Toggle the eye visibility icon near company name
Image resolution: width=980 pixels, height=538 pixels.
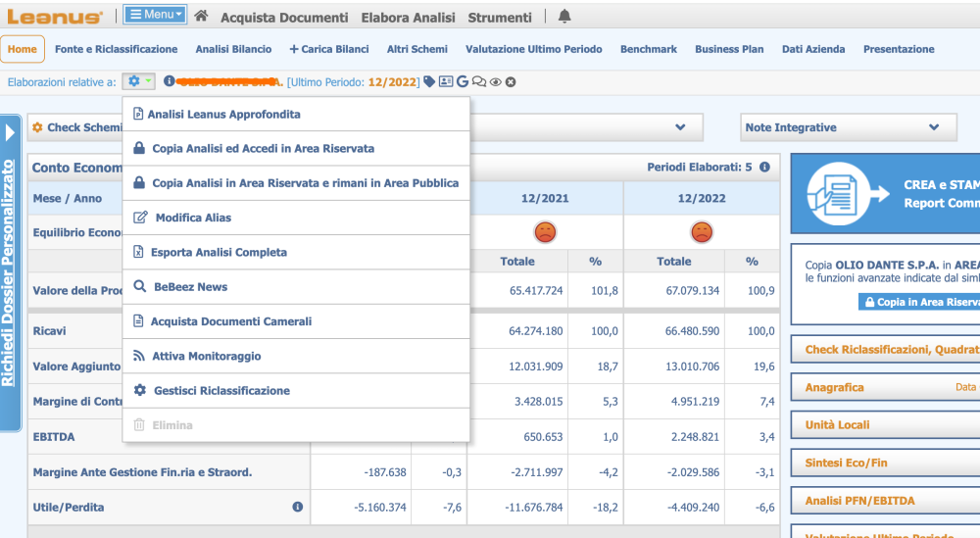click(495, 81)
